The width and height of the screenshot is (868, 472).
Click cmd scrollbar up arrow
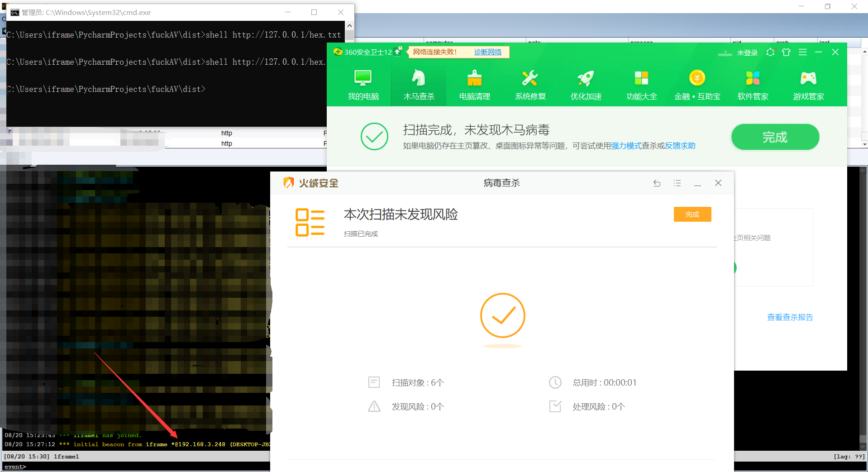[x=349, y=26]
